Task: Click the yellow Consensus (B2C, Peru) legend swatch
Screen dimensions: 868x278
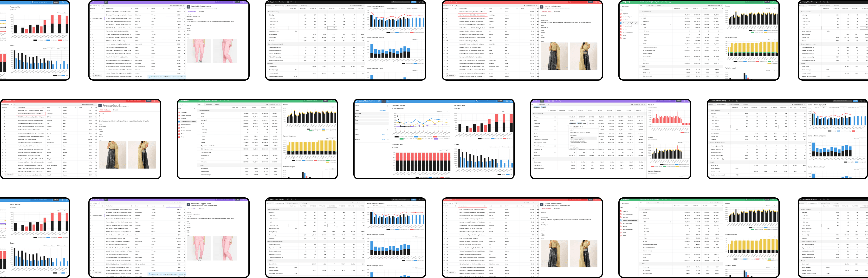Action: pos(420,139)
